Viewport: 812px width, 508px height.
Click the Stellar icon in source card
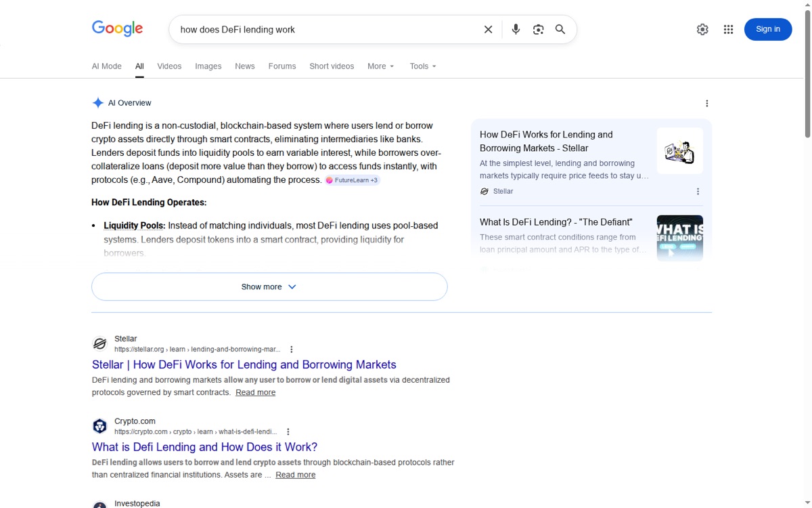(x=484, y=192)
